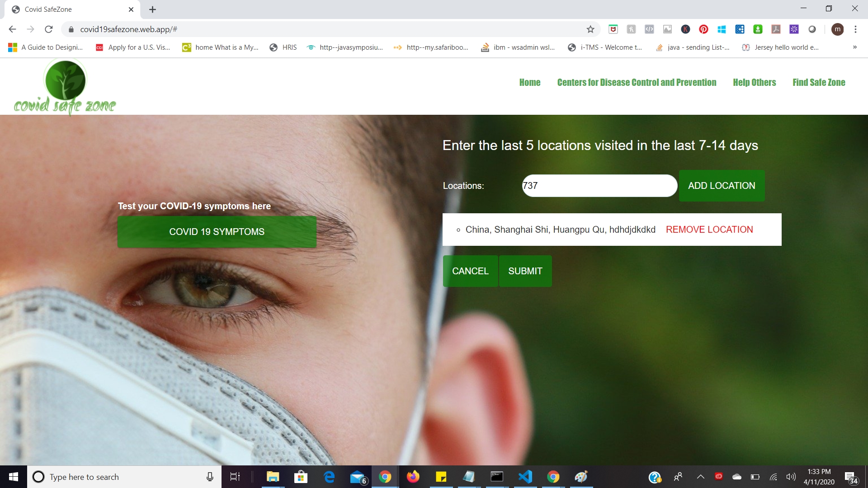Open the Paint app in taskbar
Viewport: 868px width, 488px height.
tap(581, 477)
